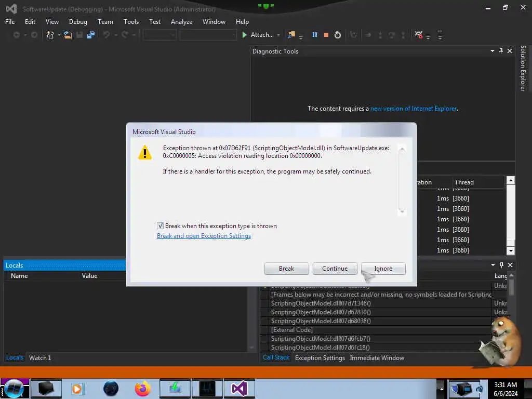Open media player taskbar icon
This screenshot has width=532, height=399.
point(77,389)
